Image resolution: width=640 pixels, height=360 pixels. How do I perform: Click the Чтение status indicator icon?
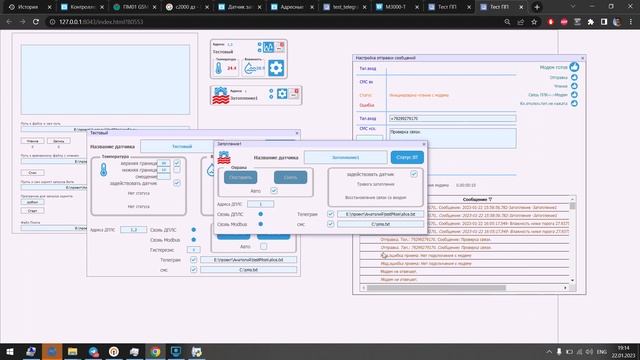click(x=574, y=86)
